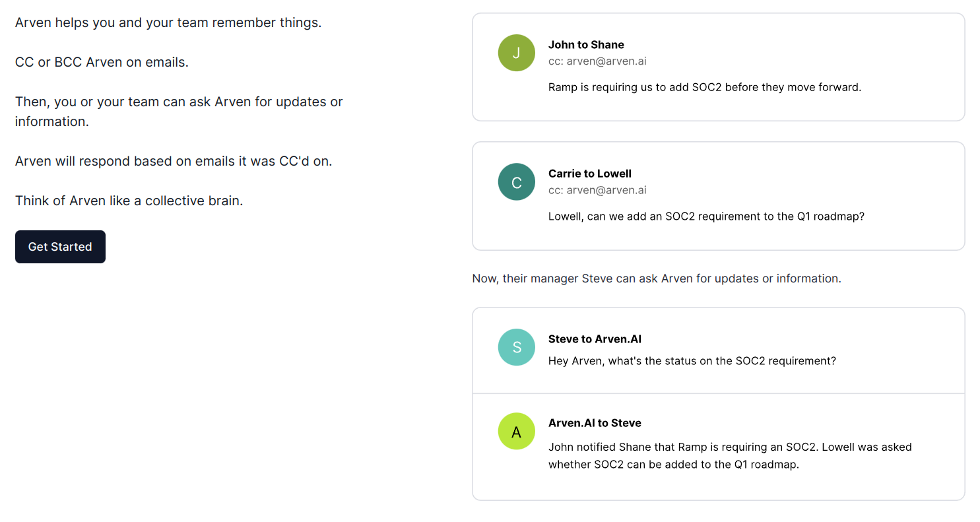Click 'Think of Arven like a collective brain'
The width and height of the screenshot is (980, 522).
(129, 201)
